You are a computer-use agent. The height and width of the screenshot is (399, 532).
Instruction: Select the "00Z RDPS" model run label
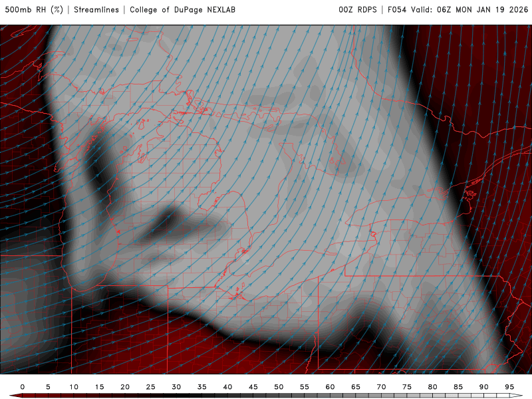pos(358,9)
